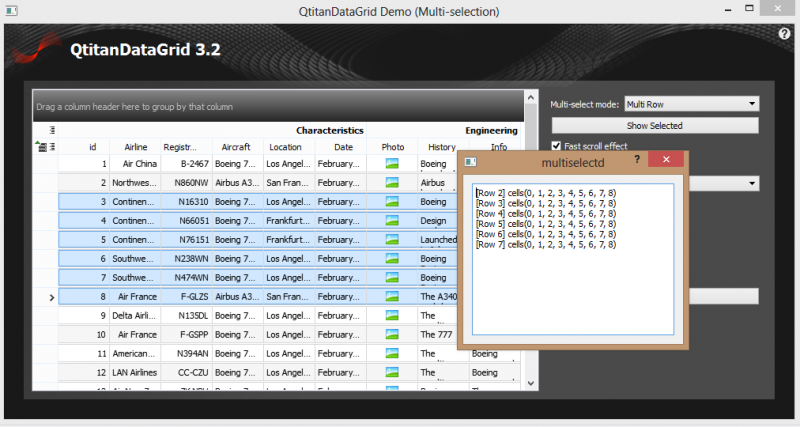The width and height of the screenshot is (800, 427).
Task: Open the dropdown partially hidden behind the dialog
Action: click(x=724, y=184)
